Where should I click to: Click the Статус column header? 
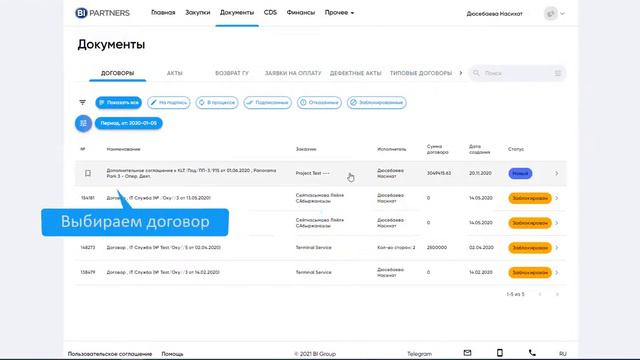516,149
